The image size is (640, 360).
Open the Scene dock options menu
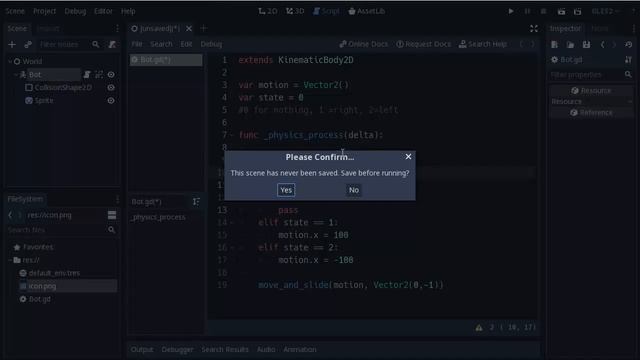click(x=117, y=28)
